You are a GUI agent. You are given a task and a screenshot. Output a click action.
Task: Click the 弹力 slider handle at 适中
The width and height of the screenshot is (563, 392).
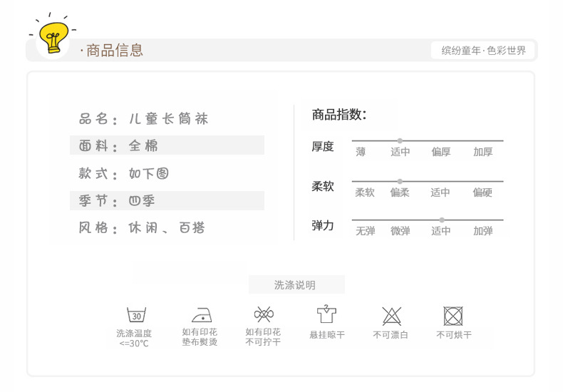point(442,220)
